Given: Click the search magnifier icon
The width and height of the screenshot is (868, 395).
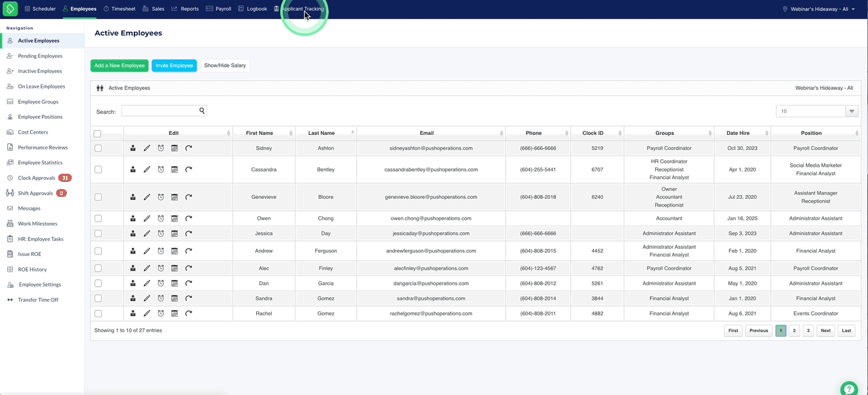Looking at the screenshot, I should (203, 111).
